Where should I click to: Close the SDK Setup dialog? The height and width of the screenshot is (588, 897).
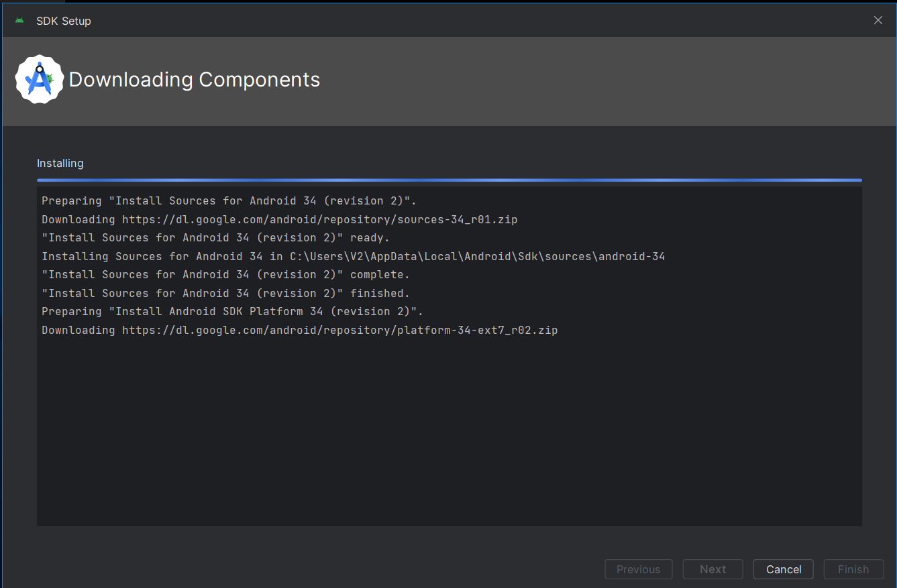pos(878,20)
